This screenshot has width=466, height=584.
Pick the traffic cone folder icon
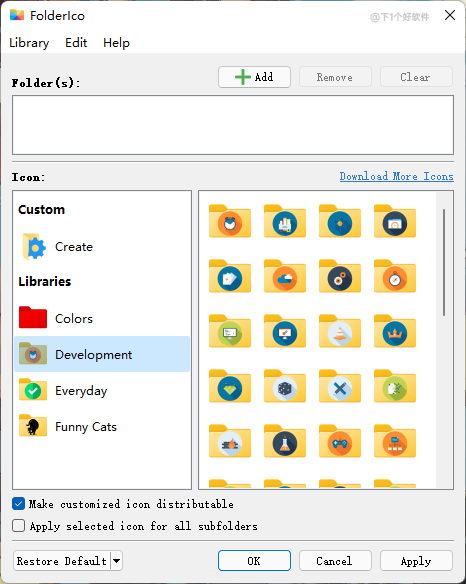point(340,331)
